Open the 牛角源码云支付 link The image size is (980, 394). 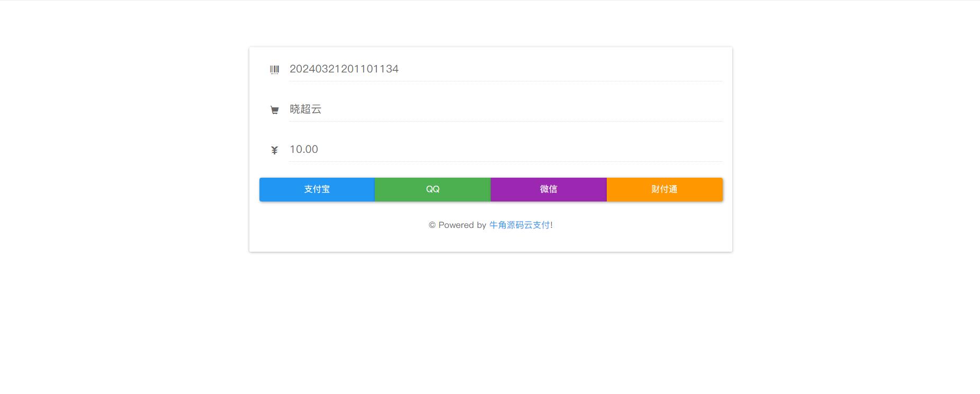(519, 225)
